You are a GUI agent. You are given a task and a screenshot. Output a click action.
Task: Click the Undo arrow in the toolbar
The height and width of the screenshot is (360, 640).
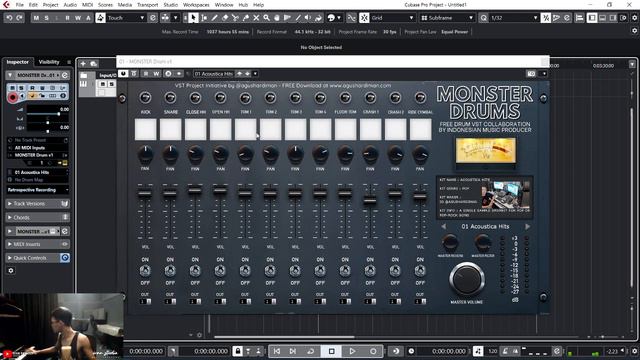coord(9,18)
